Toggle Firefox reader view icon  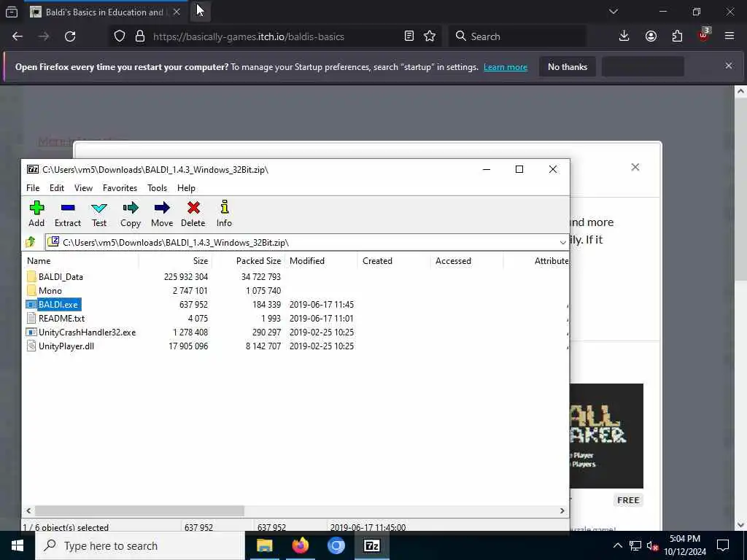point(409,36)
